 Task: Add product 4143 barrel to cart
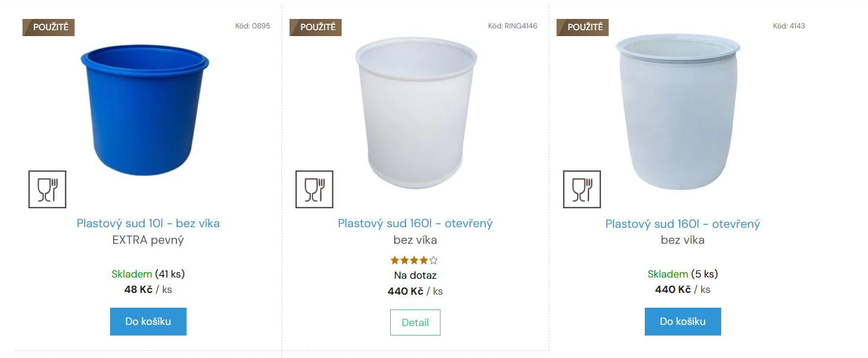pos(683,321)
